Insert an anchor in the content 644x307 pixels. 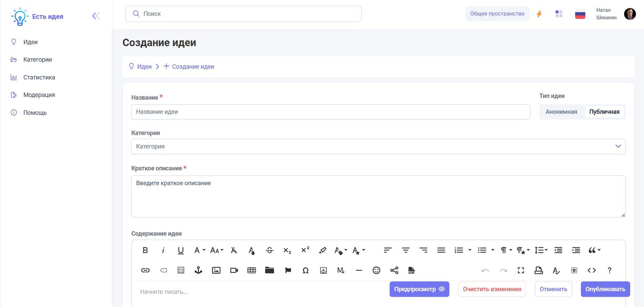[x=198, y=270]
